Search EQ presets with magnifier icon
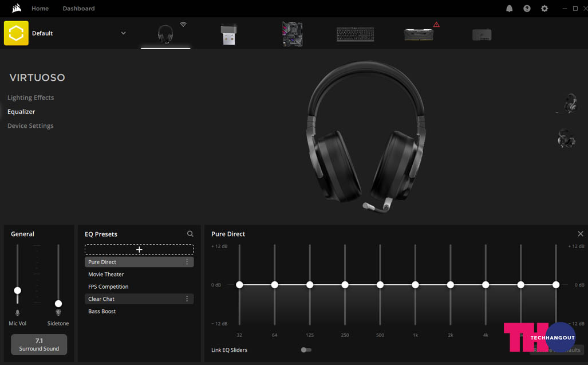The image size is (588, 365). [x=190, y=234]
